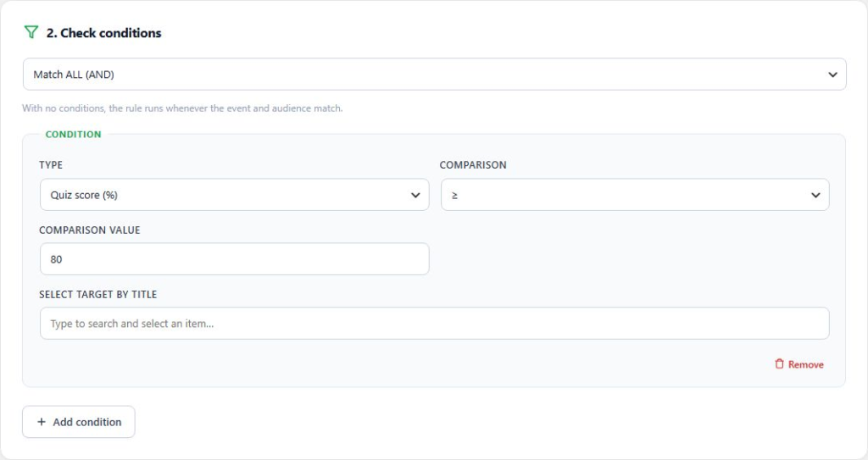Open the Quiz score (%) type dropdown
868x460 pixels.
[234, 195]
